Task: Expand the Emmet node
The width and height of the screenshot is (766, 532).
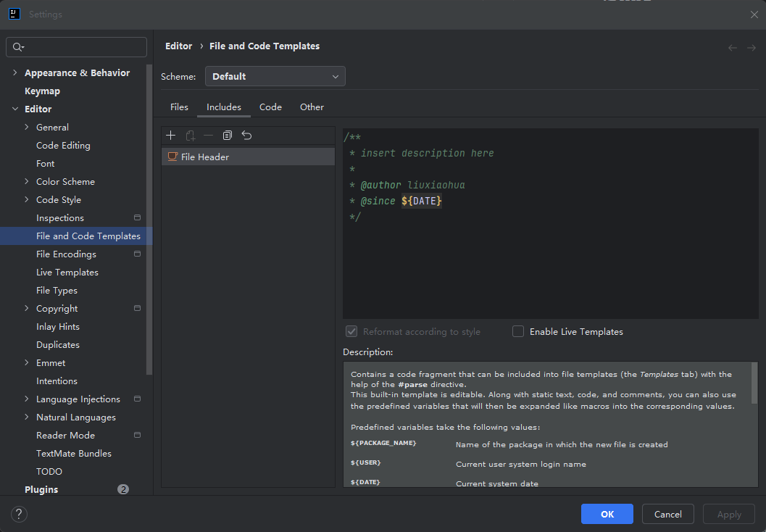Action: [x=26, y=362]
